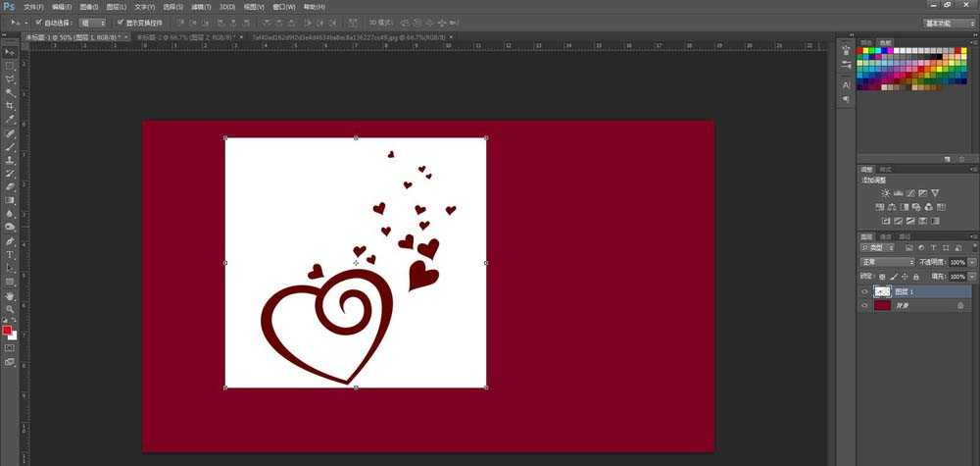Open the 文件(F) menu

point(34,6)
